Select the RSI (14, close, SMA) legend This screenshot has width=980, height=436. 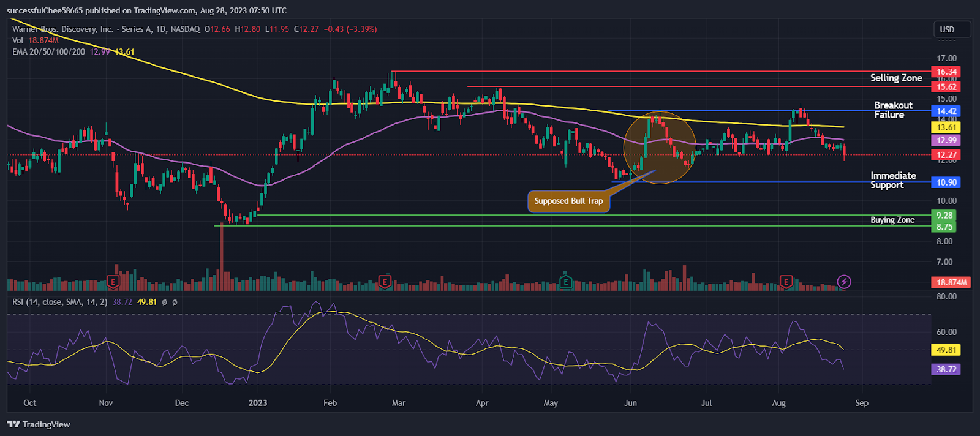(60, 302)
